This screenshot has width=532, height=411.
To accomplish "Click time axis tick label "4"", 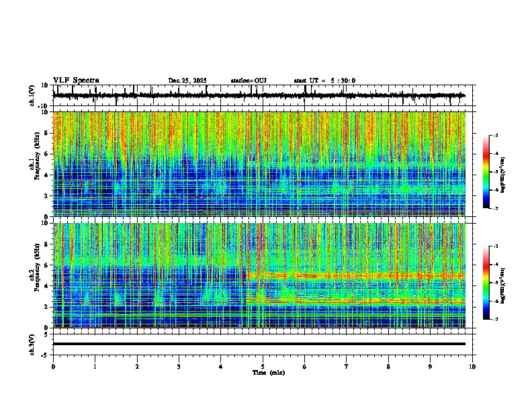I will [221, 367].
